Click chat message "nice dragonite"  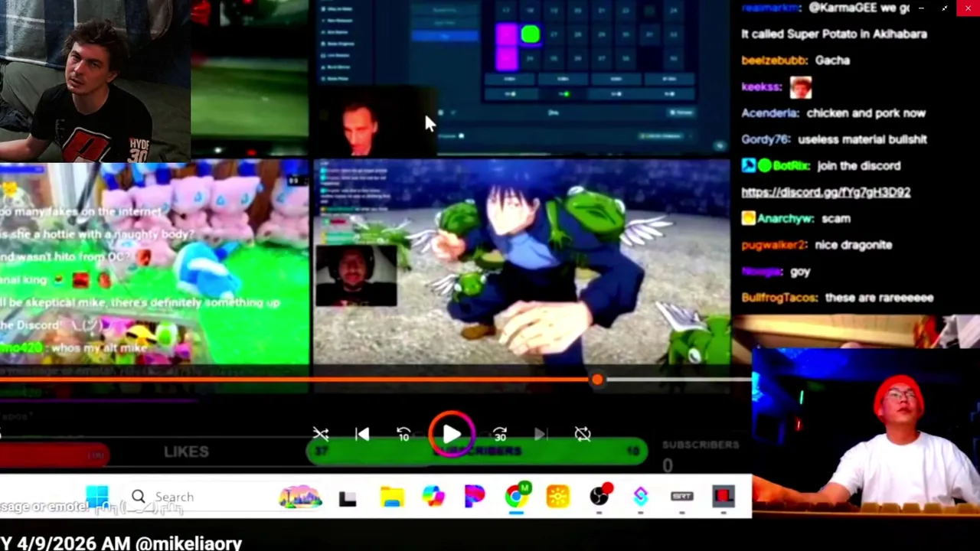pos(854,245)
